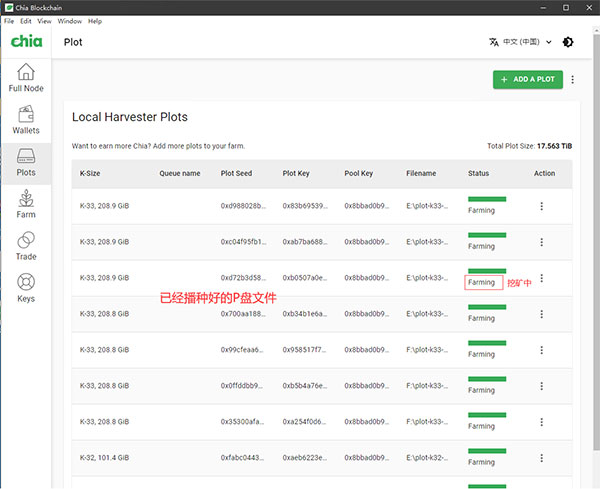This screenshot has width=600, height=489.
Task: Select plot seed 0xc04f95fb1 cell
Action: pyautogui.click(x=243, y=242)
